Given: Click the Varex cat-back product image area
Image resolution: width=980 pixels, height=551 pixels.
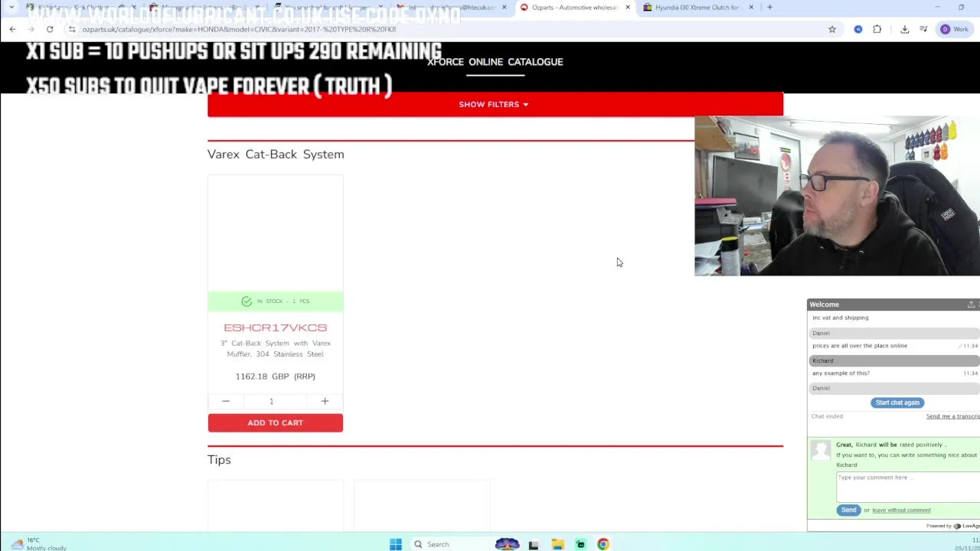Looking at the screenshot, I should [276, 233].
